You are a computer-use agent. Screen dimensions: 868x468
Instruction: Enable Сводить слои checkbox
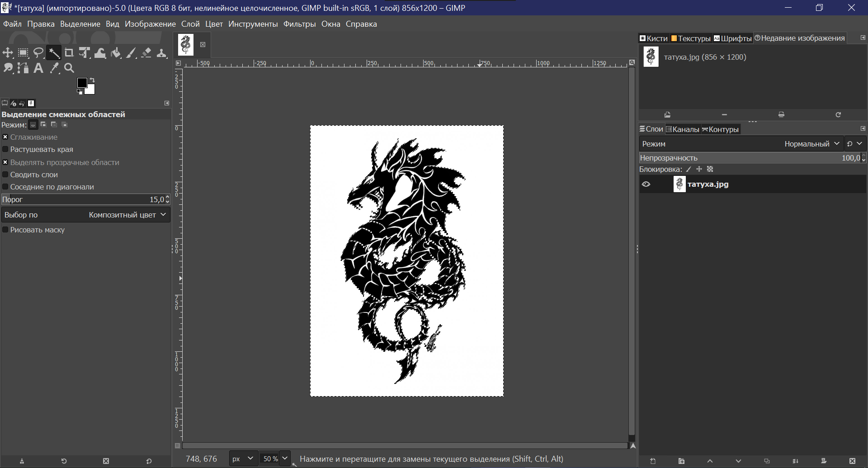pyautogui.click(x=5, y=175)
